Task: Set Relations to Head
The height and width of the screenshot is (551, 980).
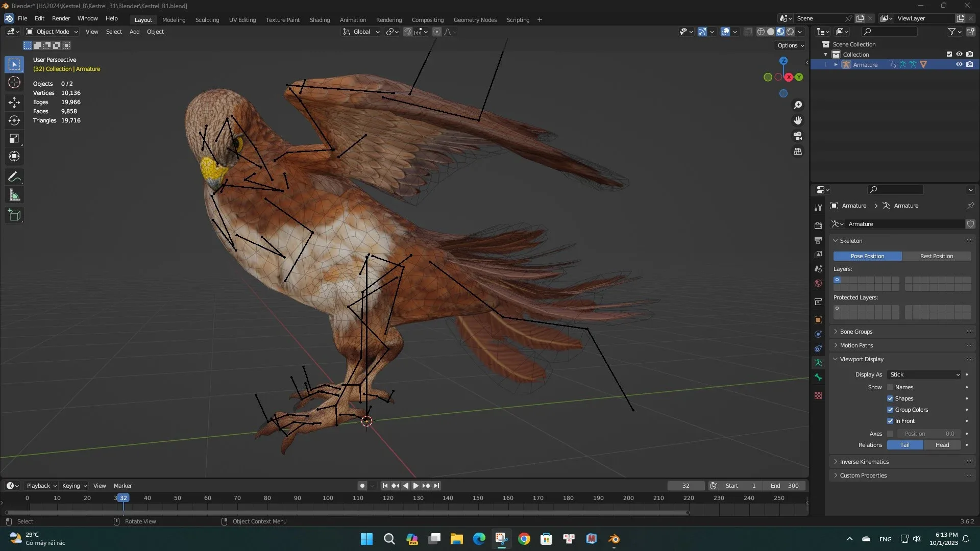Action: point(942,445)
